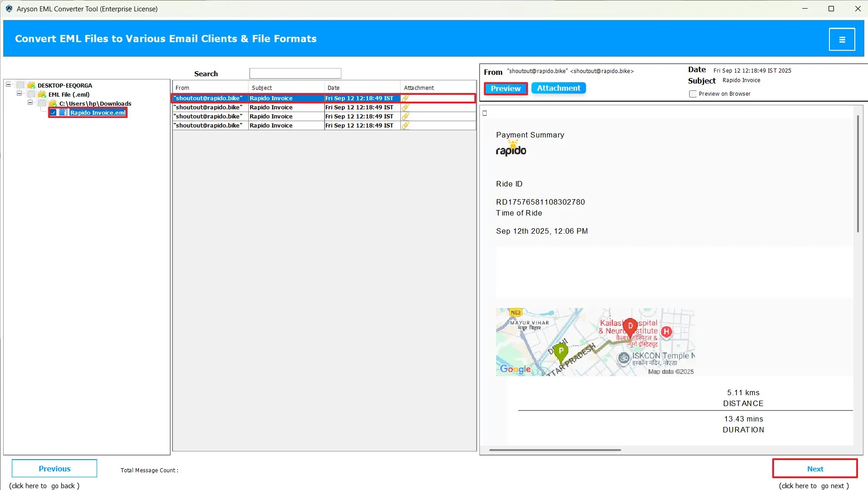Click the paperclip icon in the highlighted email row
The height and width of the screenshot is (490, 868).
[405, 98]
